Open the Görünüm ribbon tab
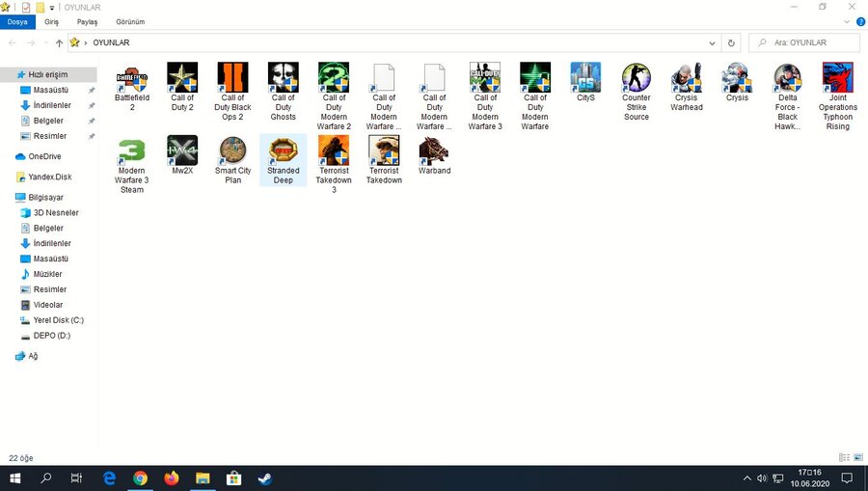868x491 pixels. click(x=130, y=22)
